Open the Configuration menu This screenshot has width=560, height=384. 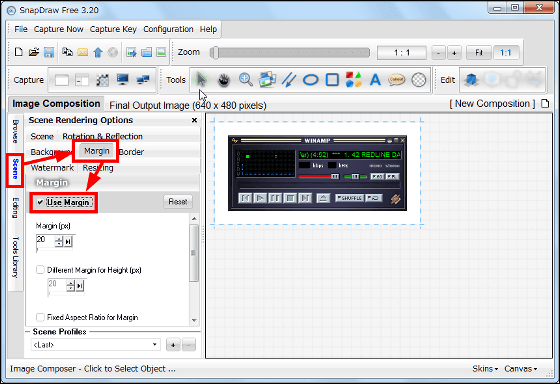(168, 29)
